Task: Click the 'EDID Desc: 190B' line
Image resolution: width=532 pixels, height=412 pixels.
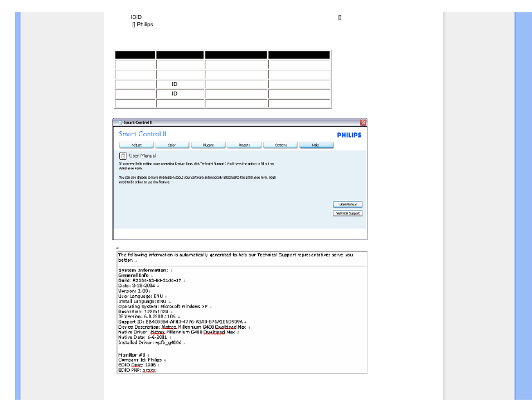Action: 137,365
